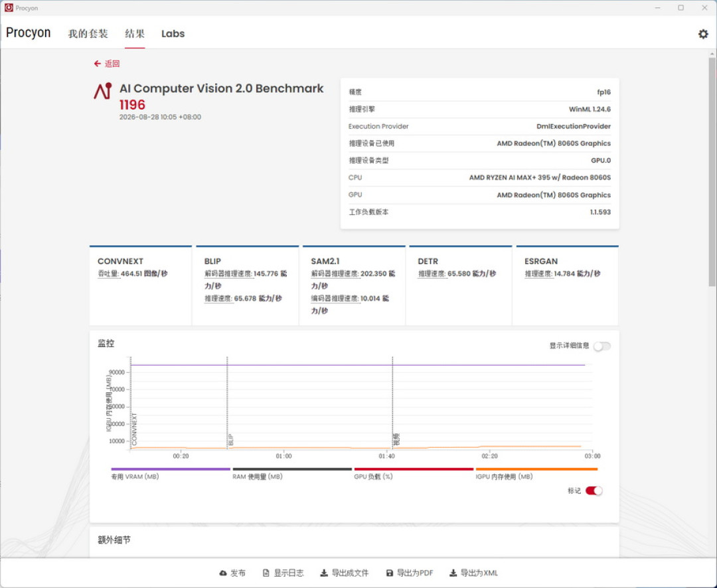Click the download icon beside 导出为XML
This screenshot has height=588, width=717.
click(453, 573)
